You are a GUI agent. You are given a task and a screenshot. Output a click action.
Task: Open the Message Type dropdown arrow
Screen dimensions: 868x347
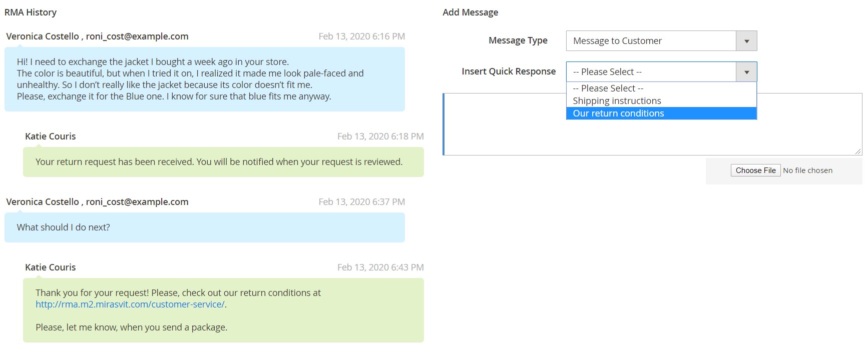(x=746, y=41)
